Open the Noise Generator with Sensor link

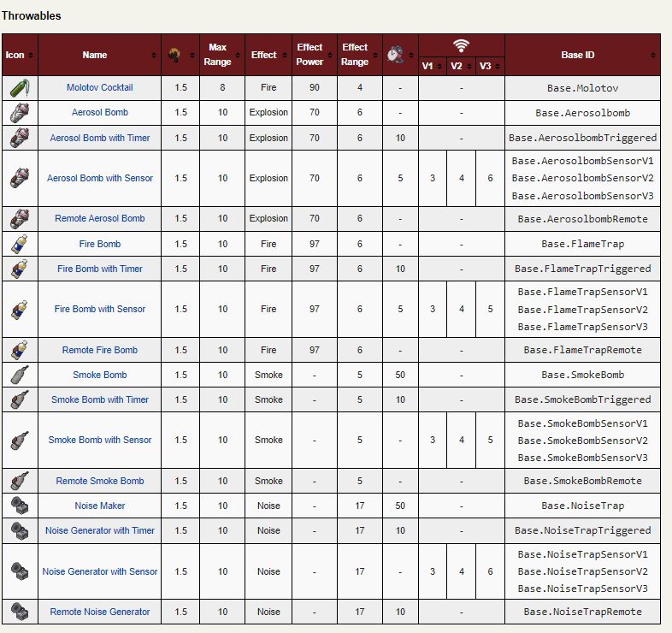[100, 571]
